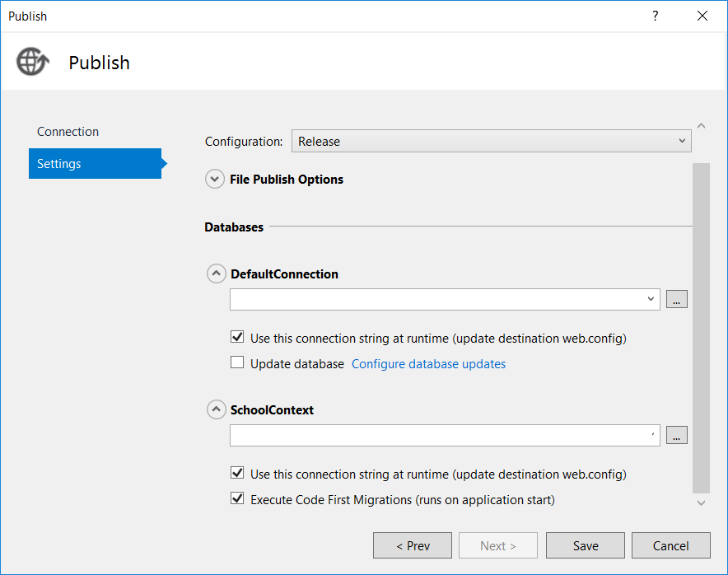Click the scroll-up arrow above the scrollbar

[701, 124]
